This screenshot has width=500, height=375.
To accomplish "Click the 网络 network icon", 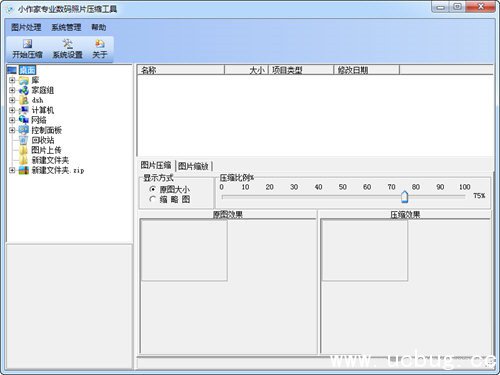I will (x=24, y=120).
